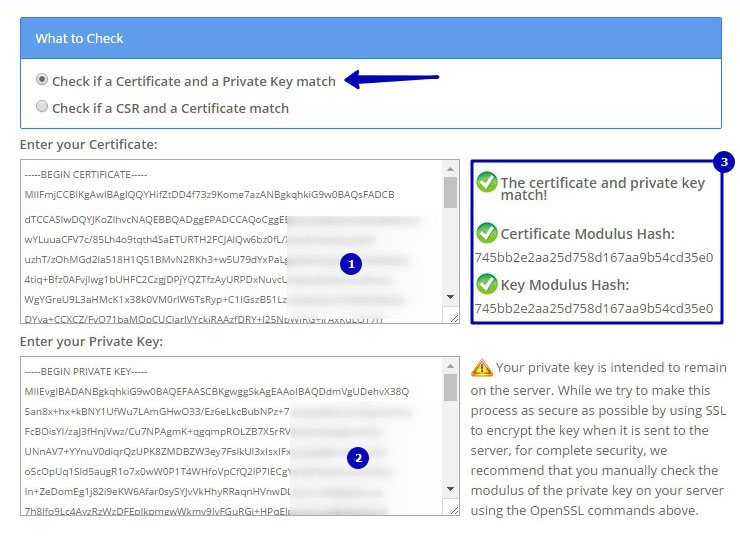Click the green check beside Key Modulus Hash
The image size is (740, 536).
(487, 284)
